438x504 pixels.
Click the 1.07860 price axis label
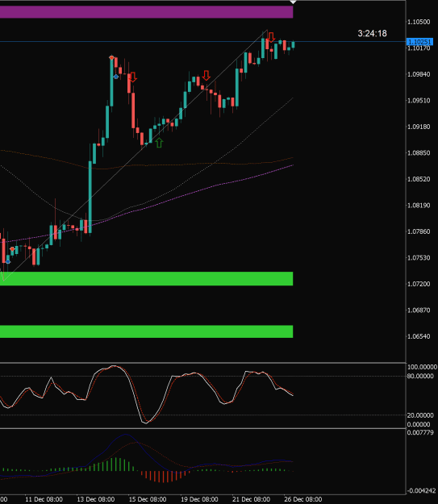pyautogui.click(x=419, y=231)
